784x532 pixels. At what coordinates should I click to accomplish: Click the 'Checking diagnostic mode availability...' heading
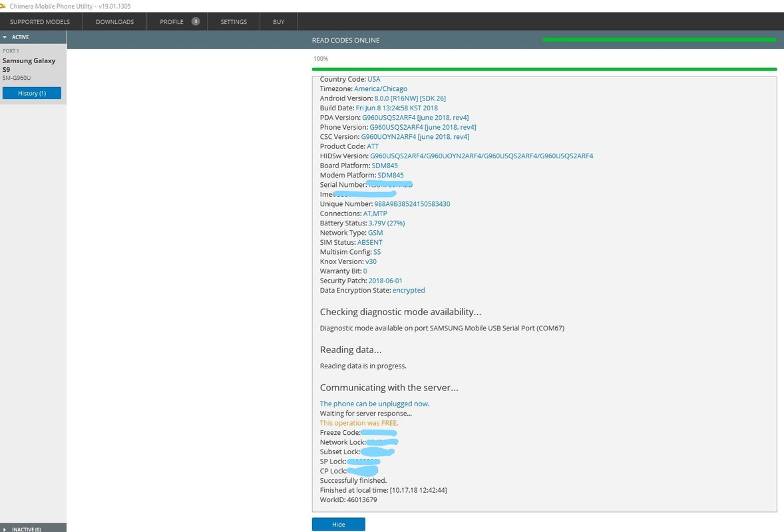[x=401, y=312]
